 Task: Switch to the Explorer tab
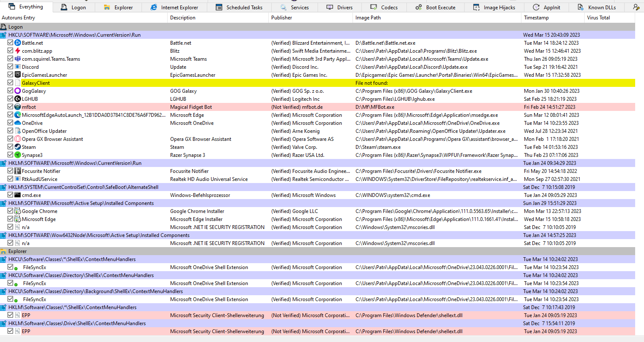118,7
